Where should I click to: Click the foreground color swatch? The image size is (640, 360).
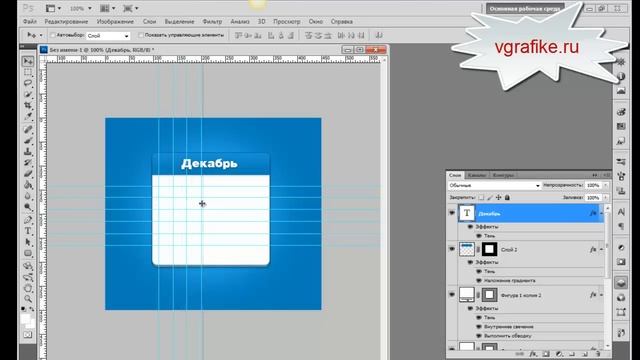tap(26, 318)
